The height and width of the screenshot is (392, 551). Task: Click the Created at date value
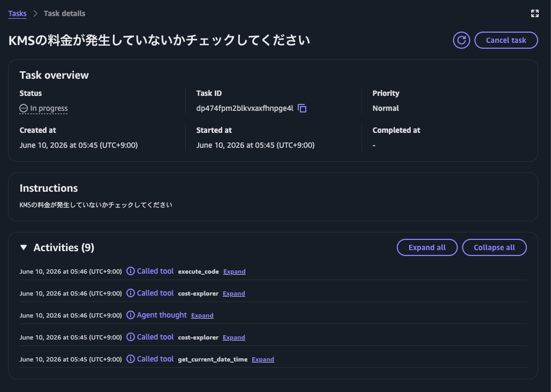pyautogui.click(x=79, y=145)
